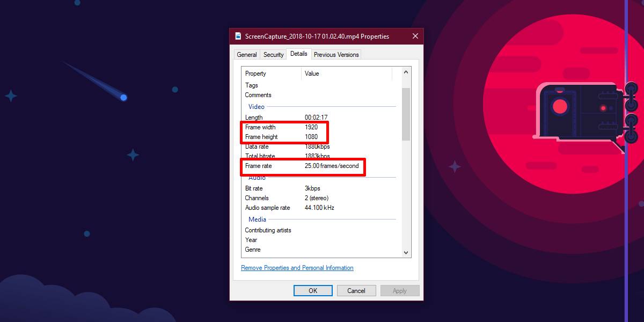Click the file icon in the title bar
The image size is (644, 322).
pos(238,36)
